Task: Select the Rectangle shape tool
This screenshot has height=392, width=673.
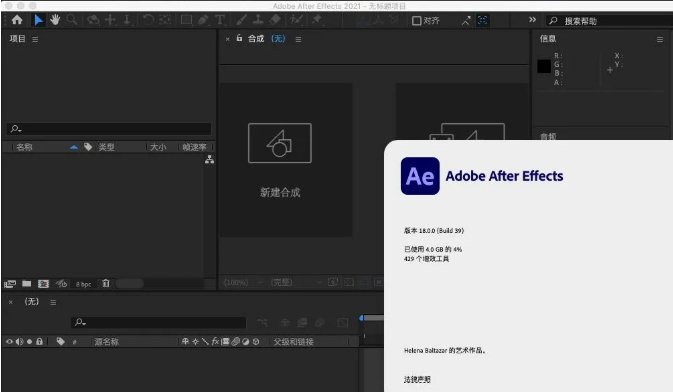Action: (x=186, y=20)
